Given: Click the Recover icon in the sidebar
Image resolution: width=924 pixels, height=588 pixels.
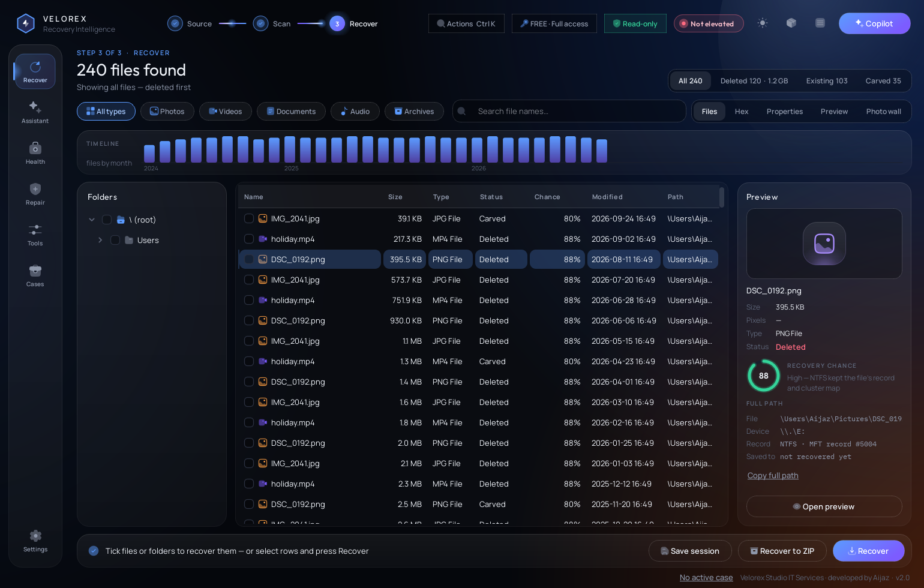Looking at the screenshot, I should point(35,71).
